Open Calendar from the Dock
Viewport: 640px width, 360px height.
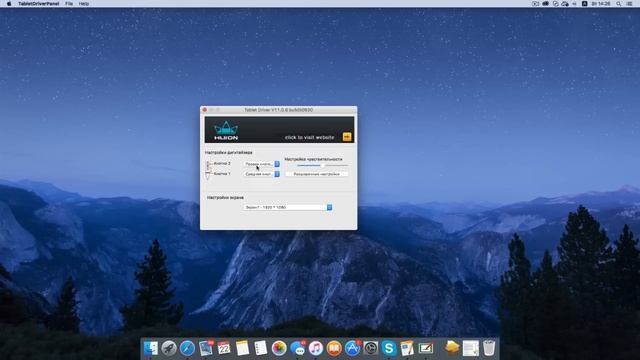(224, 348)
